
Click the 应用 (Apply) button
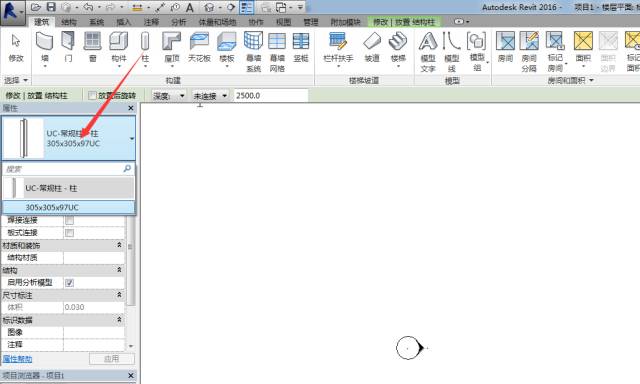pyautogui.click(x=111, y=359)
